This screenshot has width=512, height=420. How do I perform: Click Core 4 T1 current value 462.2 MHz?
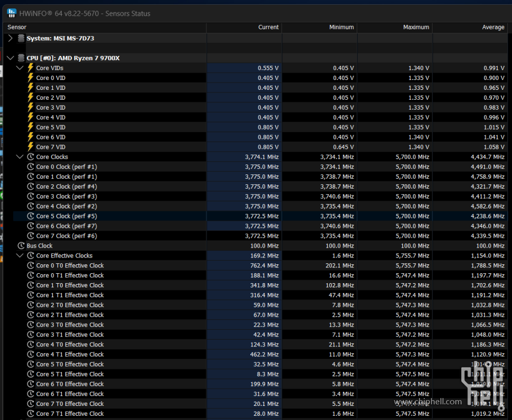point(265,354)
